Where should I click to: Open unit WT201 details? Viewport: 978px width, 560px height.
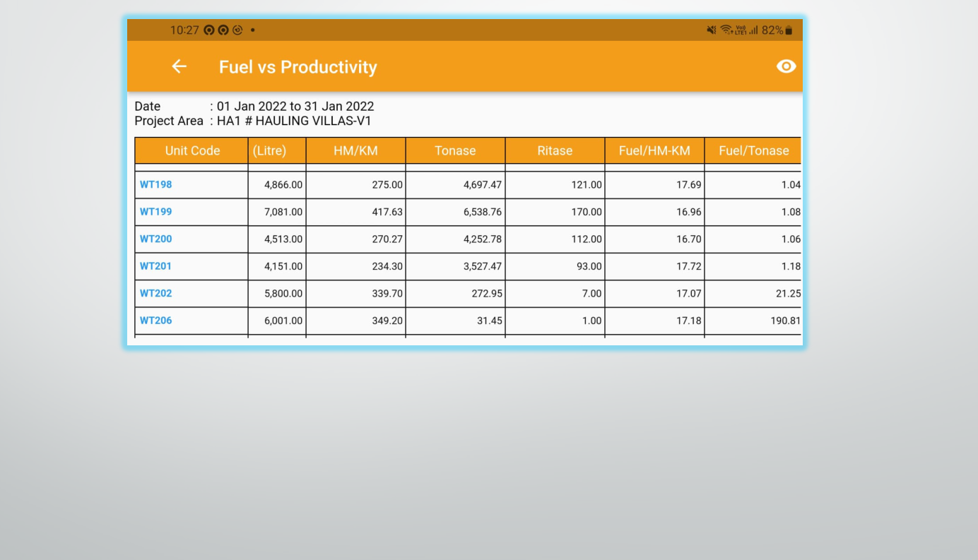[x=155, y=266]
